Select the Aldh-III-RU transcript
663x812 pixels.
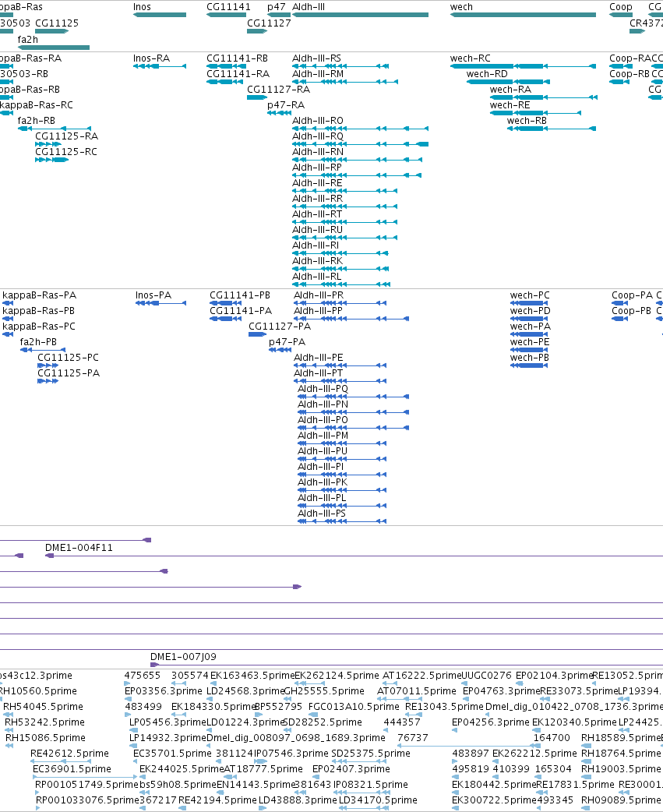tap(344, 237)
